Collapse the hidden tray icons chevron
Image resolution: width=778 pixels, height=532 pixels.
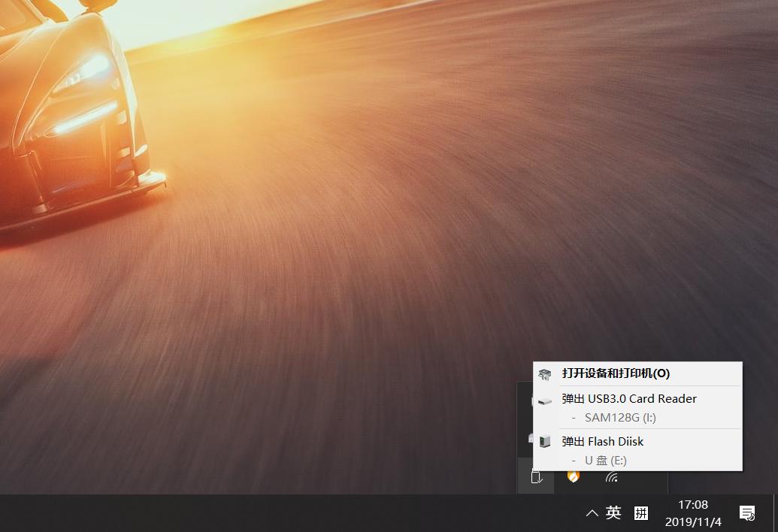pyautogui.click(x=592, y=513)
